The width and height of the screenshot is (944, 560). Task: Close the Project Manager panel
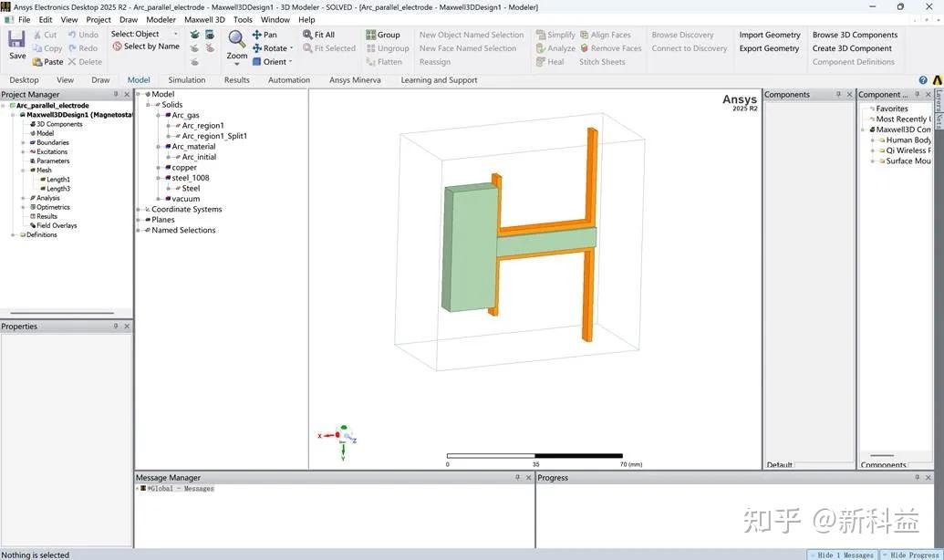tap(127, 95)
